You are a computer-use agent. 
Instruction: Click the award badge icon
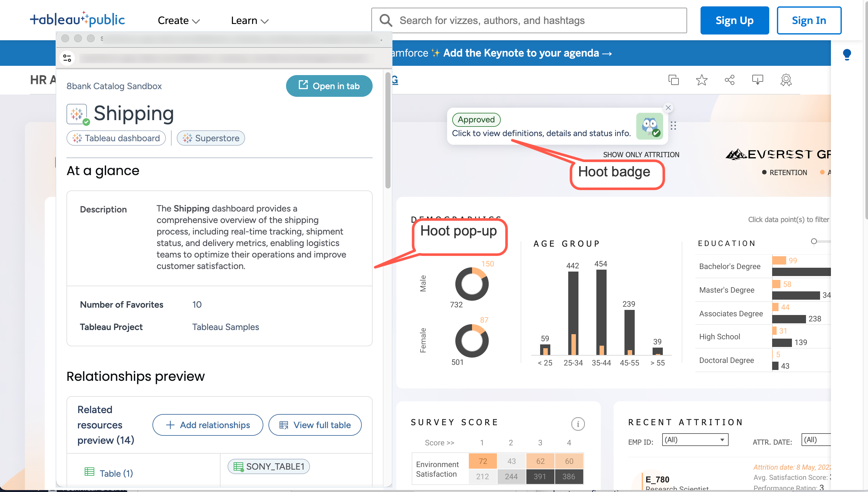coord(786,80)
